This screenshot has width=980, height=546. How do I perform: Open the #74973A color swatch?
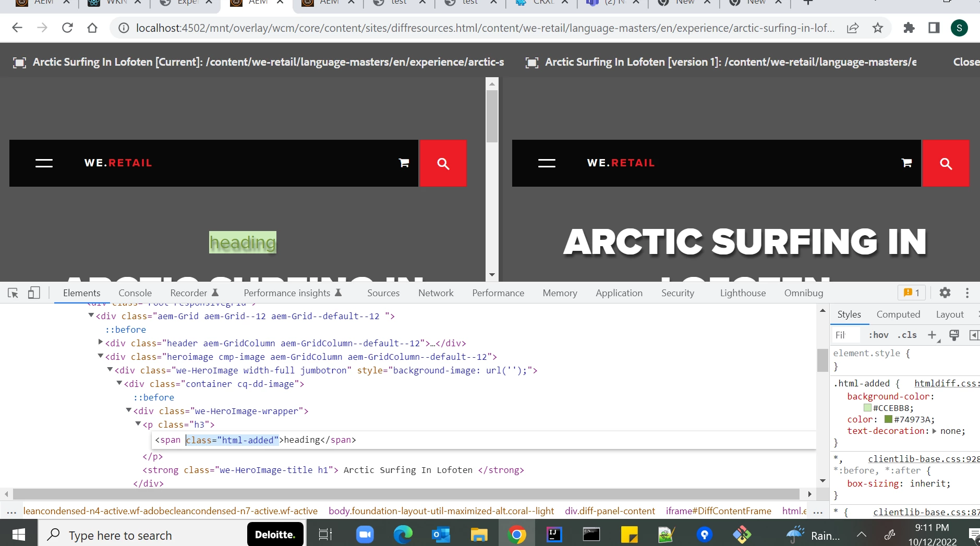(888, 419)
